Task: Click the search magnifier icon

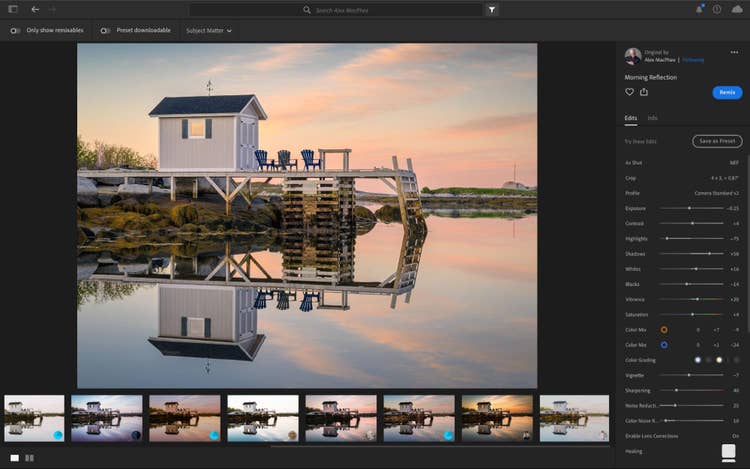Action: pos(307,10)
